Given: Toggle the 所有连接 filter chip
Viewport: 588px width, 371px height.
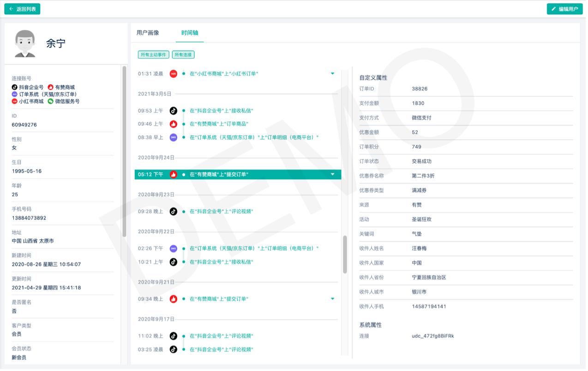Looking at the screenshot, I should (184, 55).
